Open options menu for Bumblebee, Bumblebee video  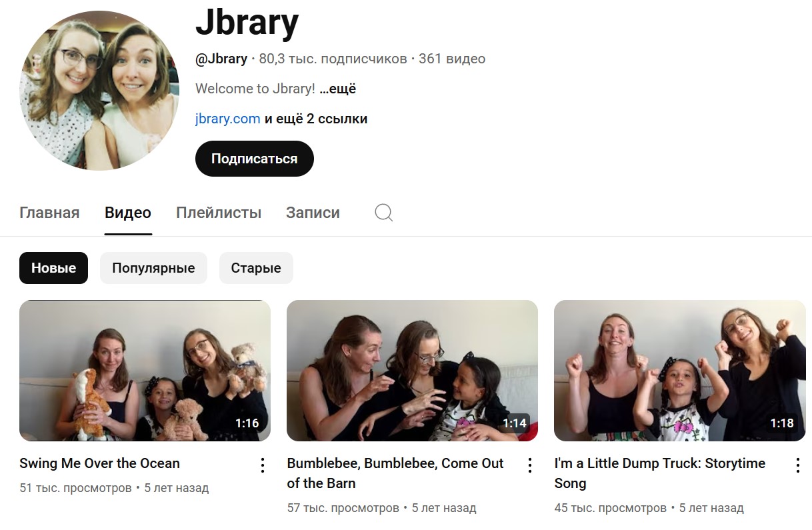tap(530, 465)
